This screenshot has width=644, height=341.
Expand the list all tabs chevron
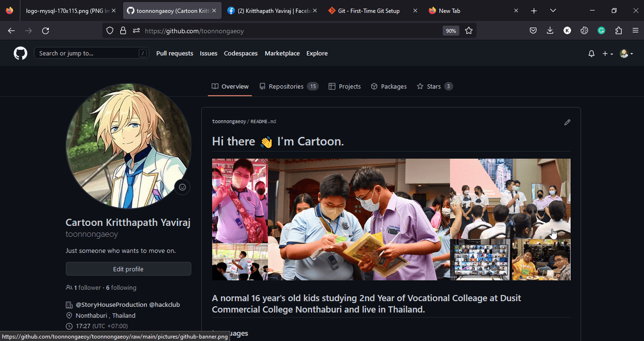point(553,11)
